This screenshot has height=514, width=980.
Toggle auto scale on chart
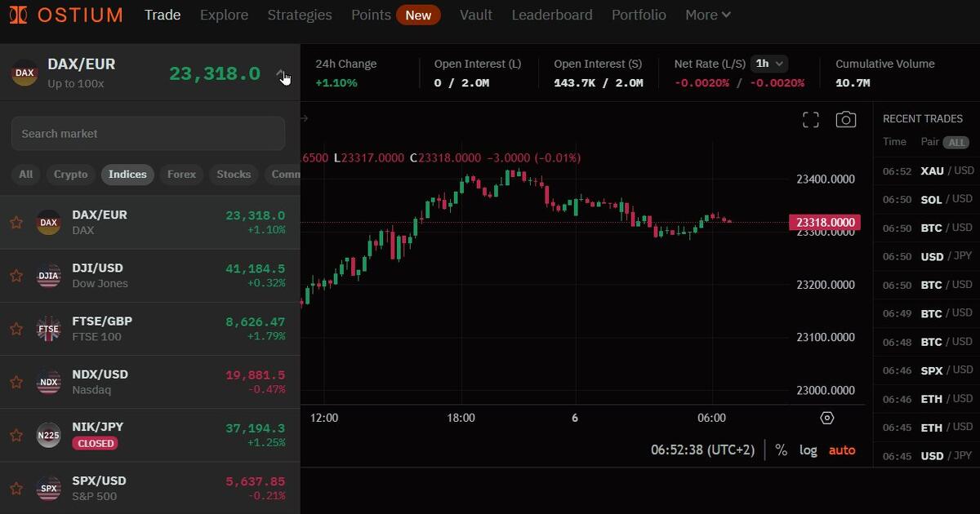(x=842, y=450)
